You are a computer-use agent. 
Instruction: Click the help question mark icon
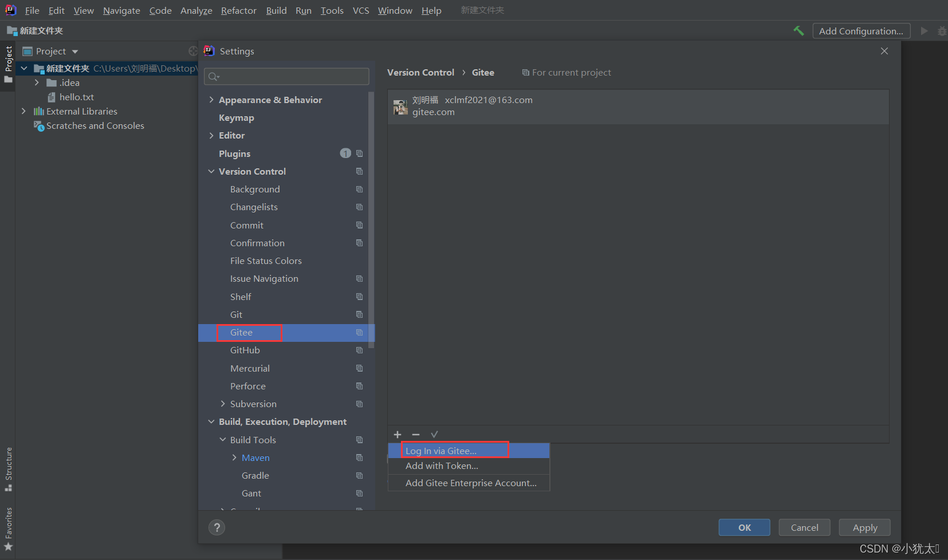point(217,527)
